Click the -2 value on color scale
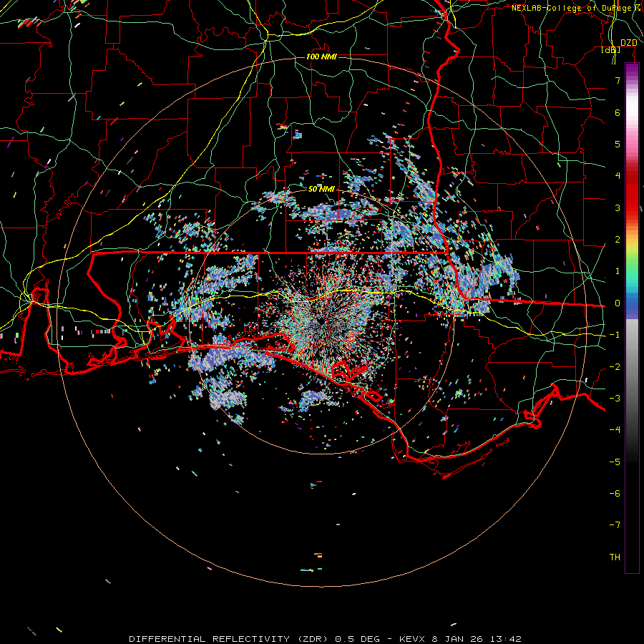644x644 pixels. click(x=615, y=367)
